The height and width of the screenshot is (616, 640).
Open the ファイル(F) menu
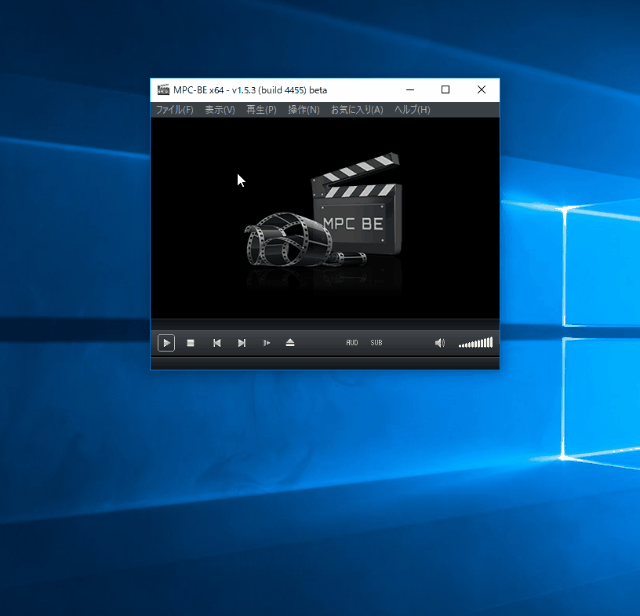tap(175, 110)
